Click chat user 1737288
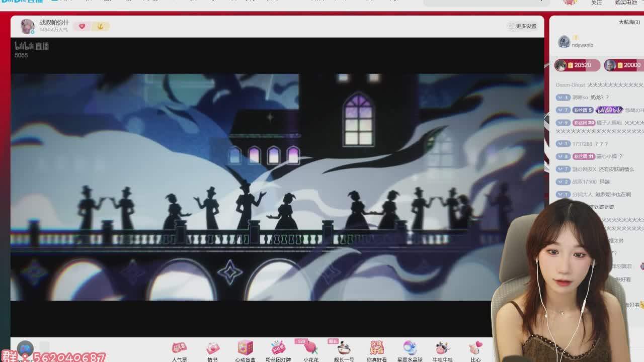Image resolution: width=644 pixels, height=362 pixels. [x=582, y=144]
